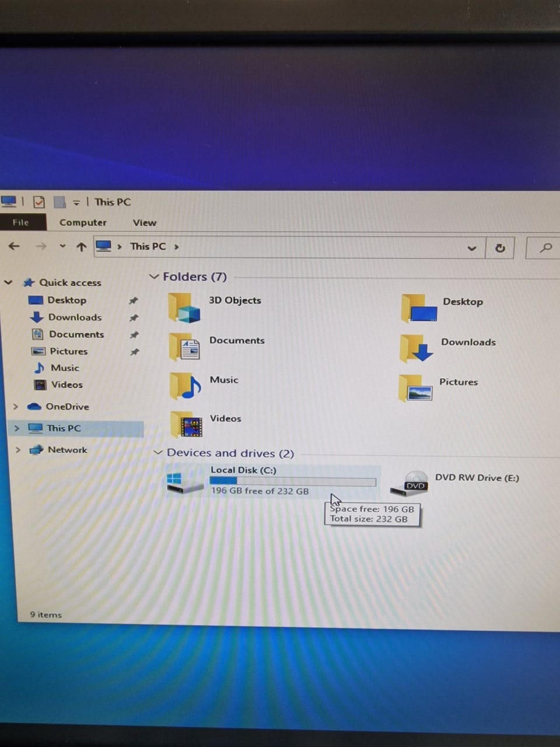The image size is (560, 747).
Task: Unpin Downloads from Quick access
Action: [x=134, y=318]
